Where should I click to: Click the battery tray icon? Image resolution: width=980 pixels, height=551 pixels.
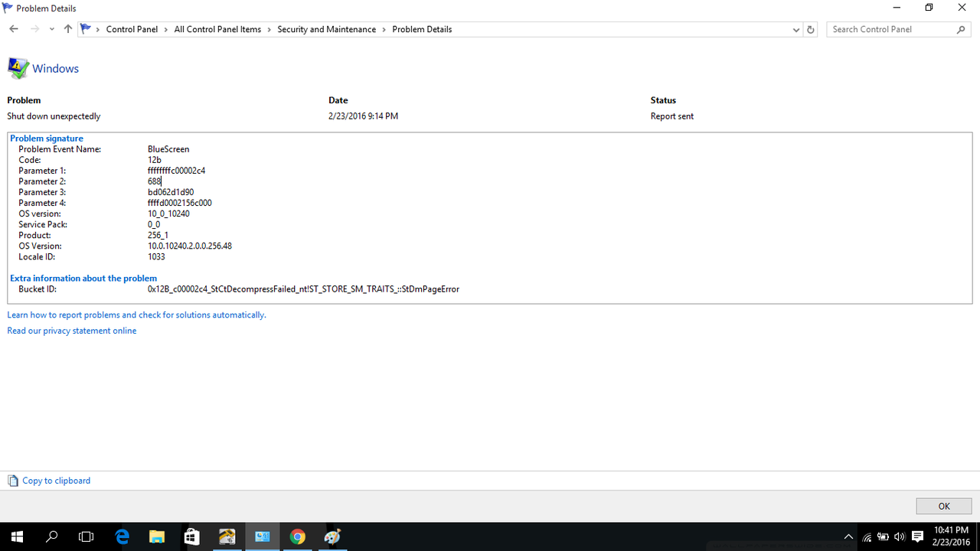[x=883, y=536]
